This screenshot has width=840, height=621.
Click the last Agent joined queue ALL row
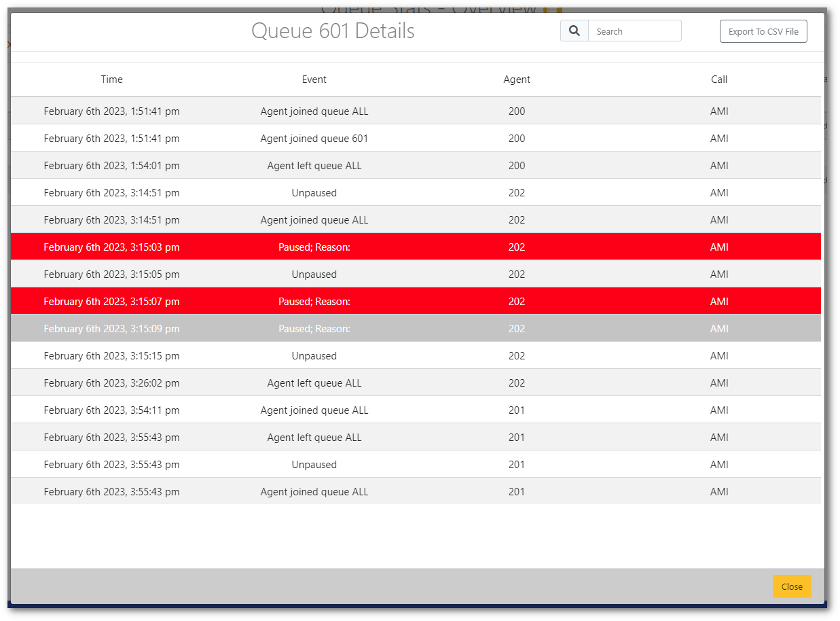(314, 491)
